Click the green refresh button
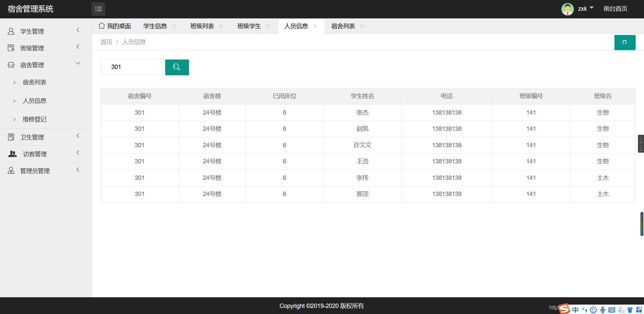Image resolution: width=644 pixels, height=314 pixels. pos(625,42)
